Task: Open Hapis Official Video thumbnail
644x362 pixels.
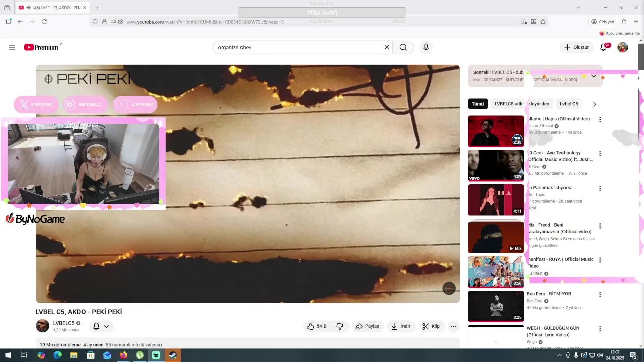Action: (496, 131)
